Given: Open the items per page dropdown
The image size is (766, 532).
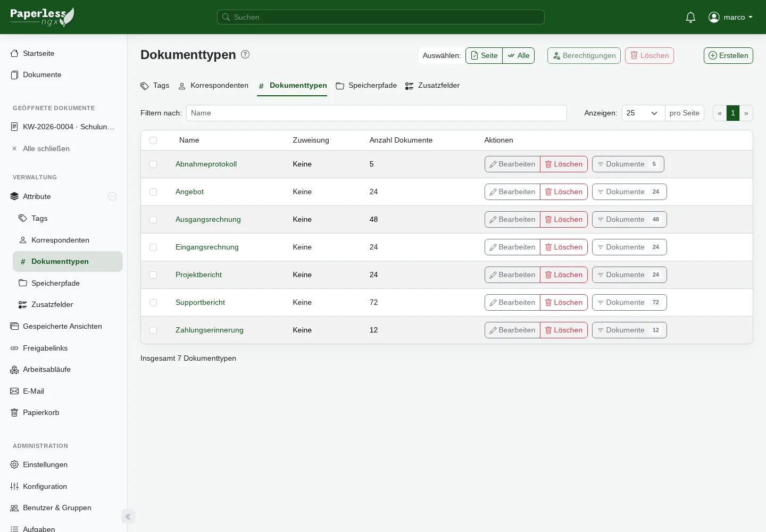Looking at the screenshot, I should point(643,113).
